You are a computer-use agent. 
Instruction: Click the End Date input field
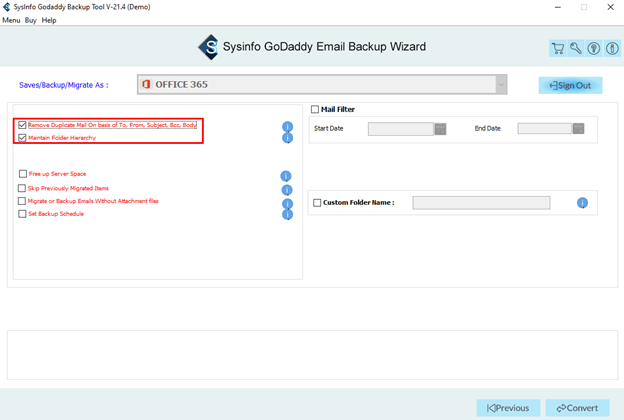pos(545,129)
